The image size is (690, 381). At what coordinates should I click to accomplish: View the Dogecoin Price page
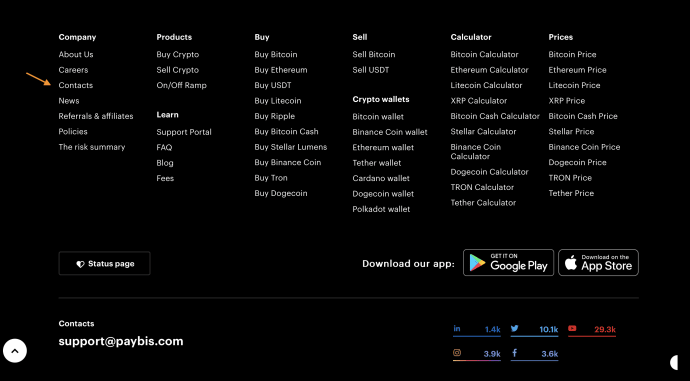coord(577,162)
